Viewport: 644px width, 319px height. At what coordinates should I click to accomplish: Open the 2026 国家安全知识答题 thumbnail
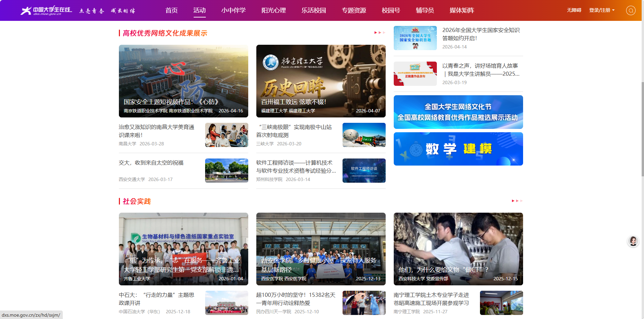pos(415,38)
